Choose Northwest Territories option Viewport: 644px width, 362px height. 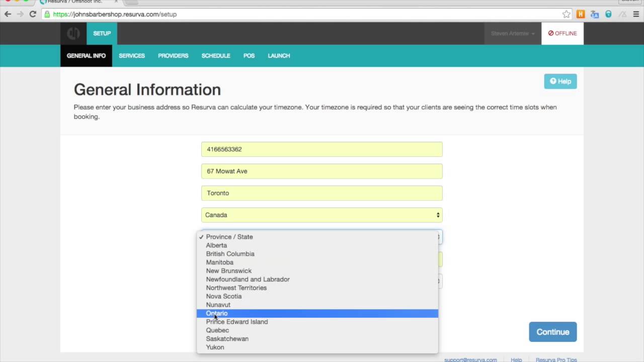(317, 288)
